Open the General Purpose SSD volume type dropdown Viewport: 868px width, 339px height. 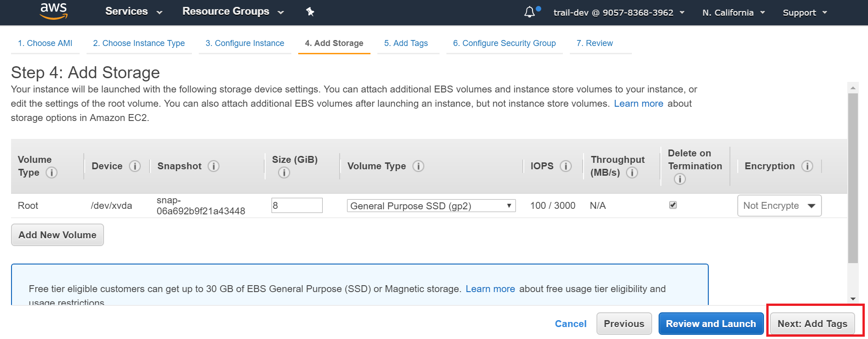point(431,206)
